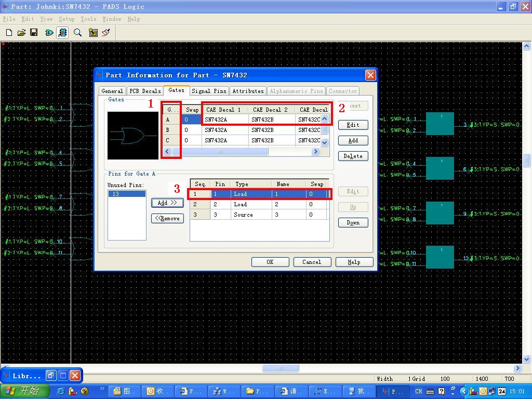Open the Setup menu
Image resolution: width=532 pixels, height=399 pixels.
[x=66, y=19]
